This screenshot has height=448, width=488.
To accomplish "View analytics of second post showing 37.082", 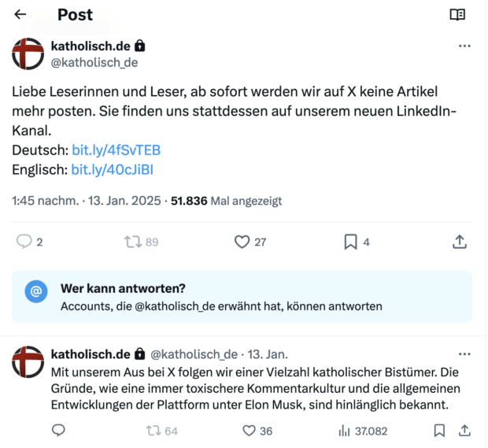I will (x=344, y=431).
